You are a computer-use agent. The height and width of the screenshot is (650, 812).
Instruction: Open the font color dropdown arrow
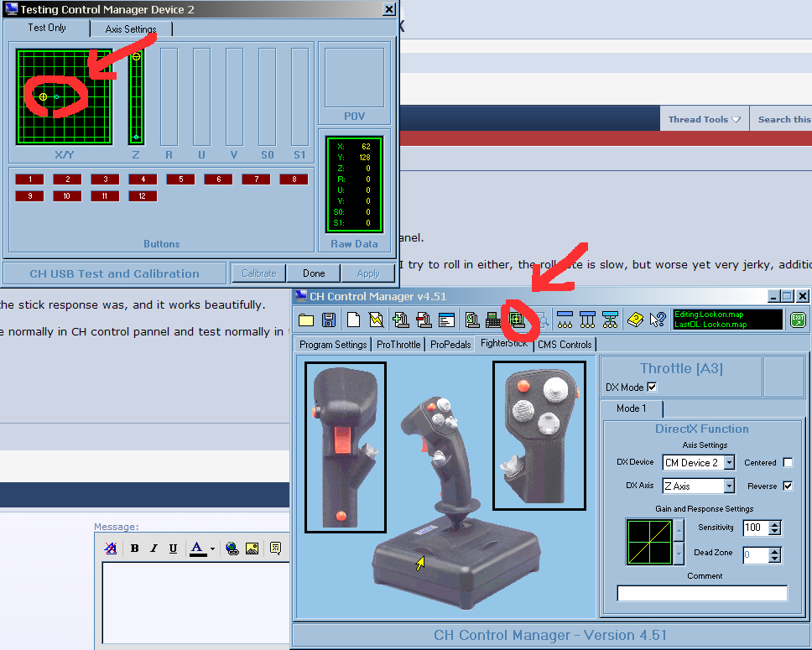click(212, 548)
